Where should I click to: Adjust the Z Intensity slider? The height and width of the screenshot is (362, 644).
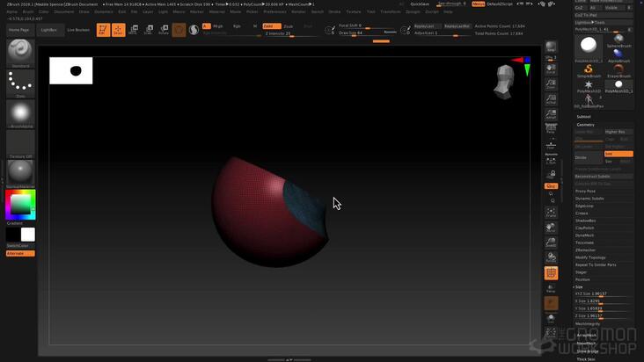pos(290,34)
